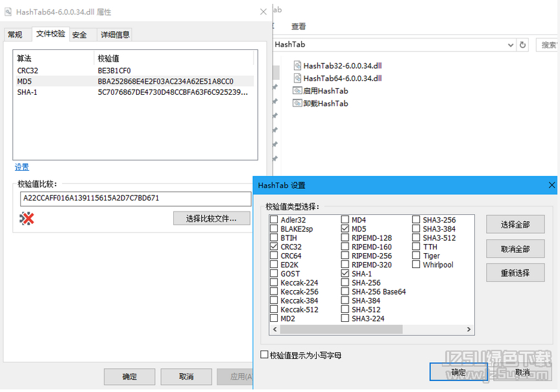560x392 pixels.
Task: Enable the Tiger checkbox
Action: tap(416, 256)
